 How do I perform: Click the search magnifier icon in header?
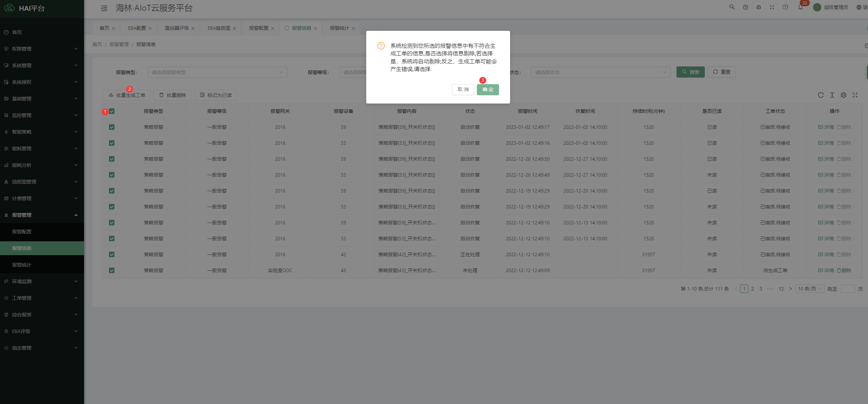pyautogui.click(x=732, y=7)
